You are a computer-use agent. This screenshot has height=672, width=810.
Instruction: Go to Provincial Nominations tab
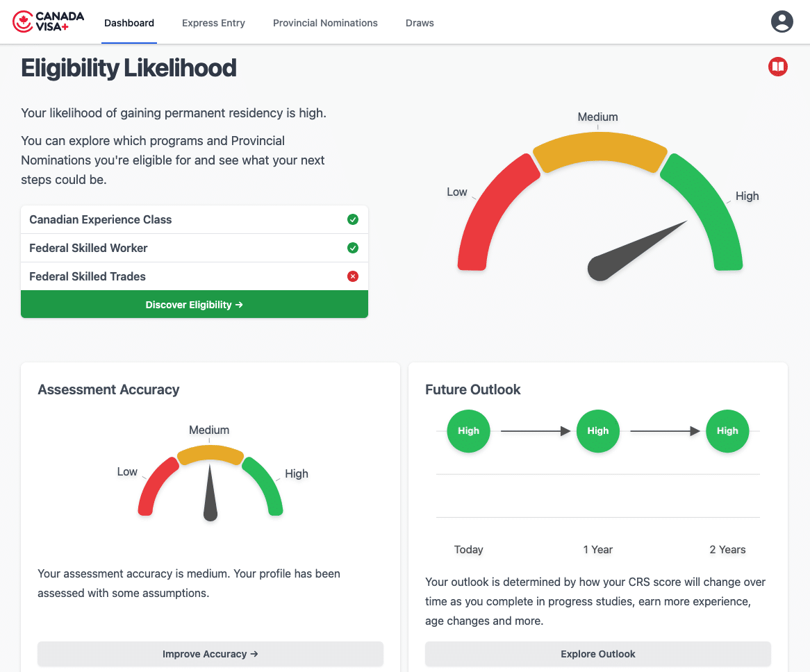(x=325, y=23)
